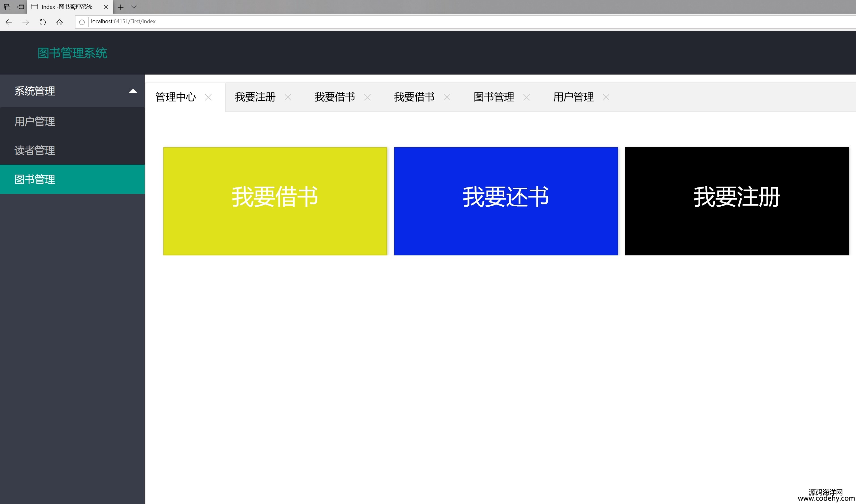Go back using the browser back arrow
This screenshot has width=856, height=504.
tap(9, 22)
